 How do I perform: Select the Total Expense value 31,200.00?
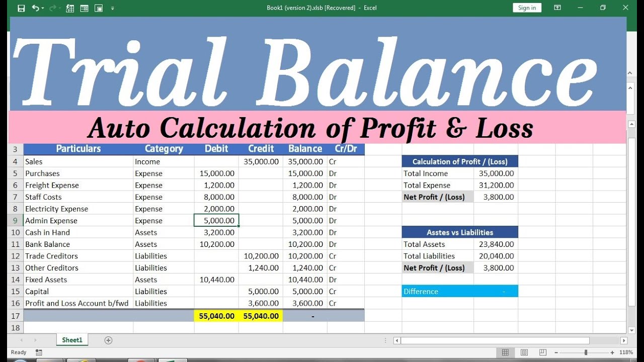[x=496, y=185]
